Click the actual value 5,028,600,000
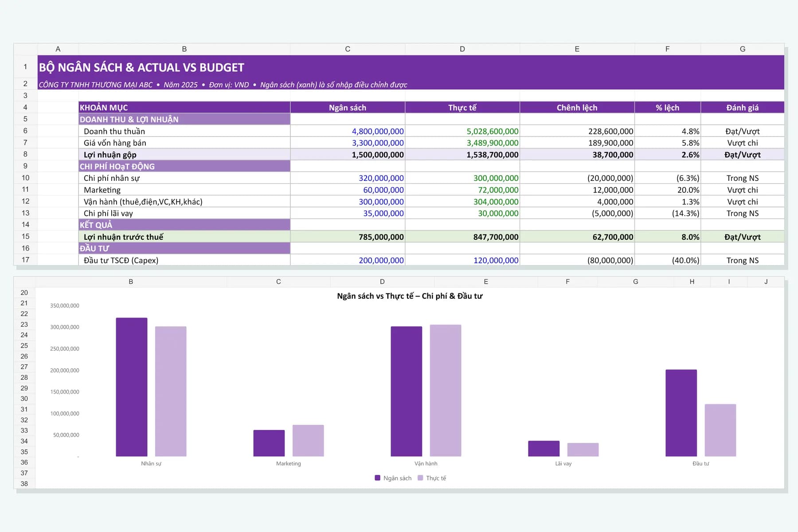The height and width of the screenshot is (532, 798). point(462,131)
